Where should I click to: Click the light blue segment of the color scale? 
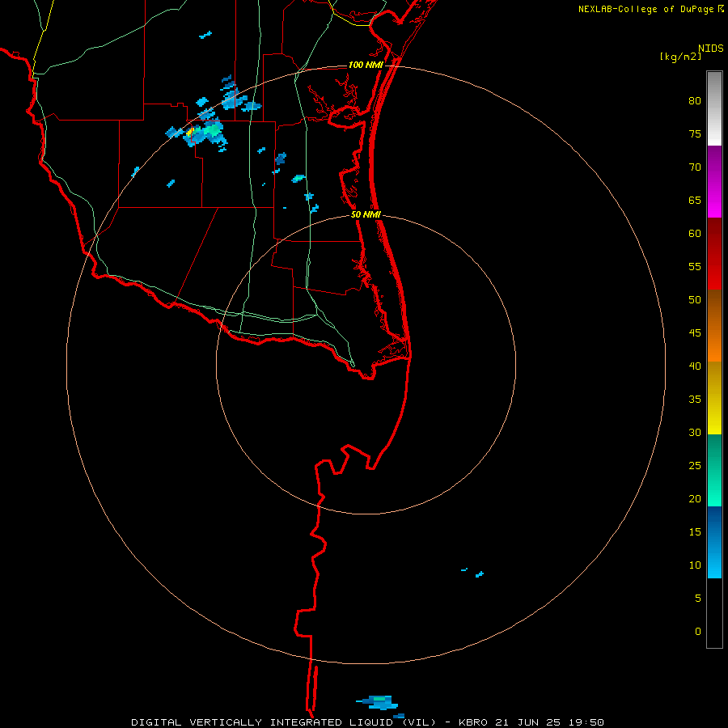click(x=714, y=542)
